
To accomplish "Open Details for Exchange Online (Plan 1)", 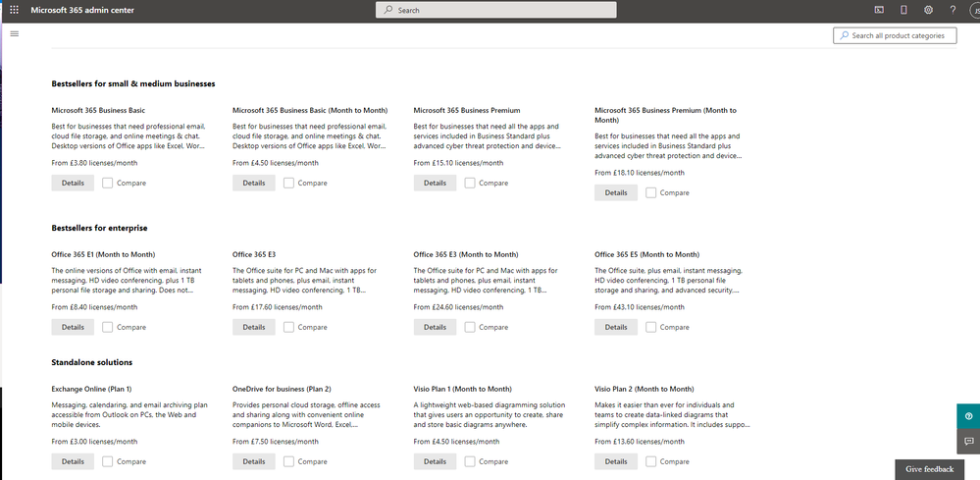I will [73, 461].
